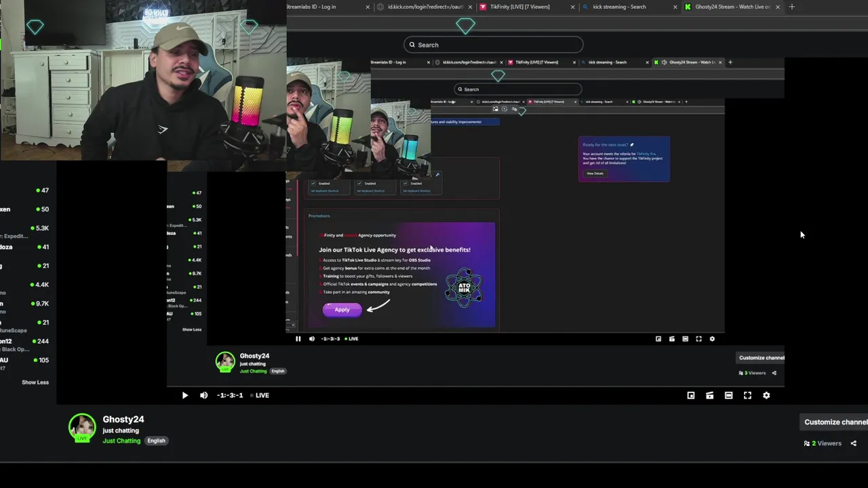Select the nested kick streaming - Search tab
Image resolution: width=868 pixels, height=488 pixels.
coord(608,62)
